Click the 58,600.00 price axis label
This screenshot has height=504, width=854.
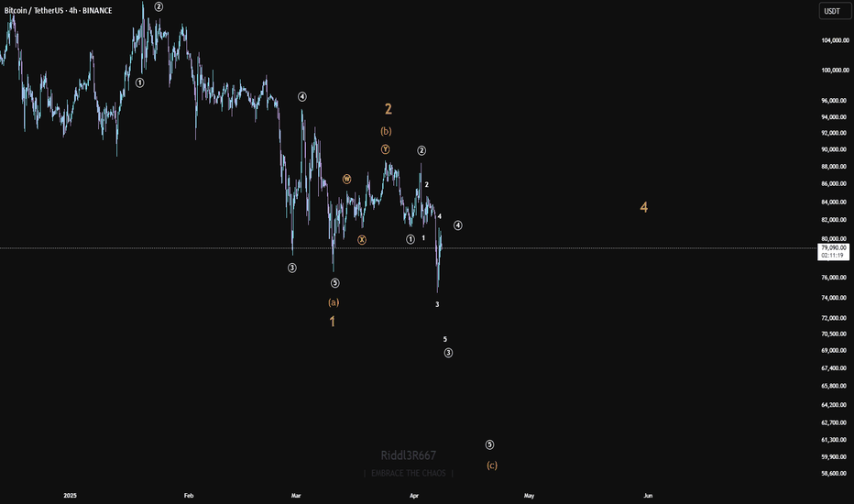coord(835,474)
